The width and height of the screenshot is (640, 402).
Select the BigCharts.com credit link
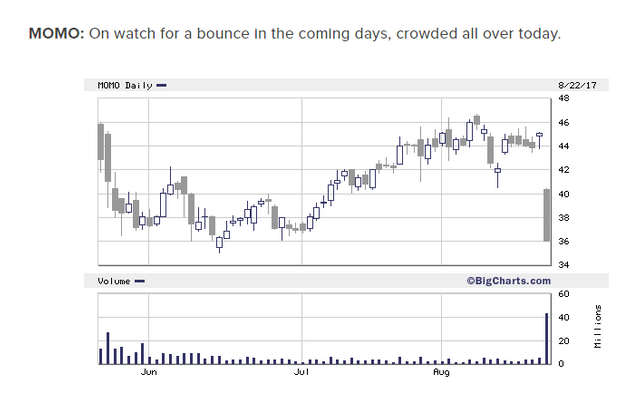pos(509,281)
